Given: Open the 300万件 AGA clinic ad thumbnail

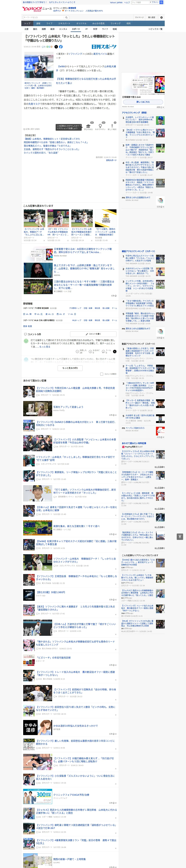Looking at the screenshot, I should click(x=38, y=796).
